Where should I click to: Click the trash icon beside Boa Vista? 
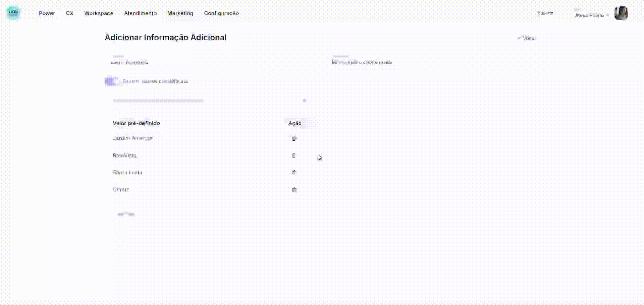294,156
